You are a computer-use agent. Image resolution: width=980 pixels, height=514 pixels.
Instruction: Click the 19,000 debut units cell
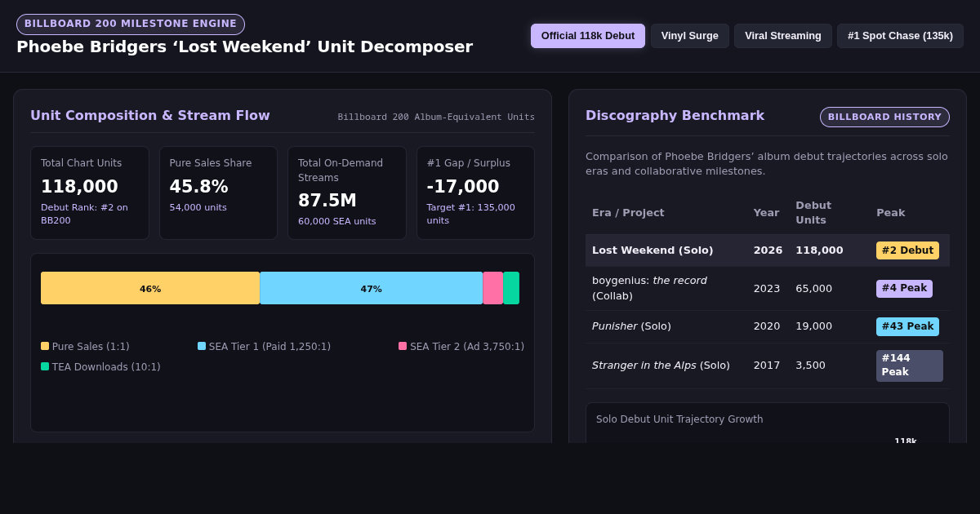point(813,326)
